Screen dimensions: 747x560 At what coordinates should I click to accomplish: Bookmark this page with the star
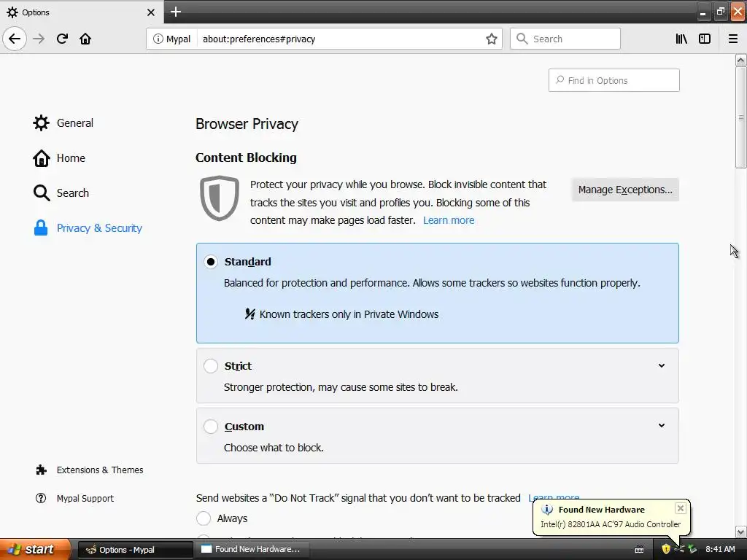tap(492, 39)
